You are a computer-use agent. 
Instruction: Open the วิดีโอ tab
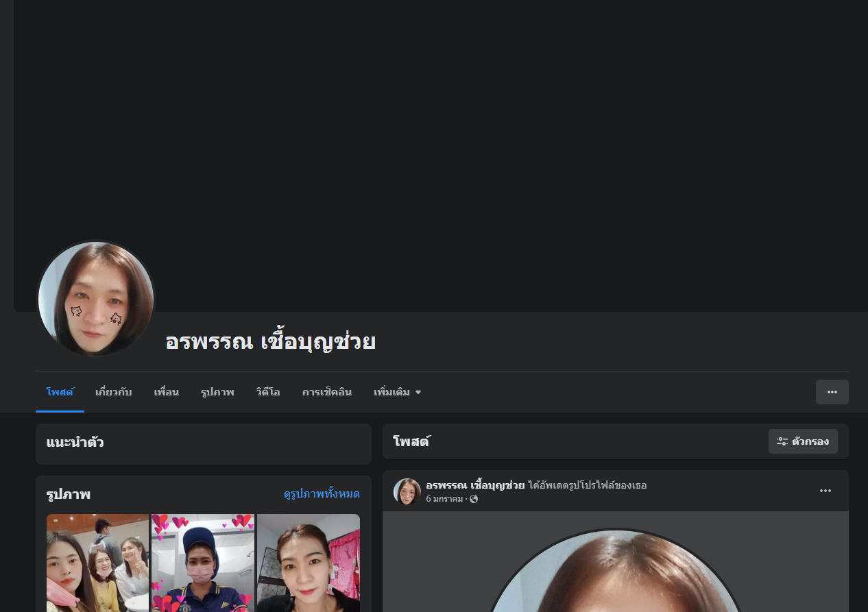click(x=268, y=392)
